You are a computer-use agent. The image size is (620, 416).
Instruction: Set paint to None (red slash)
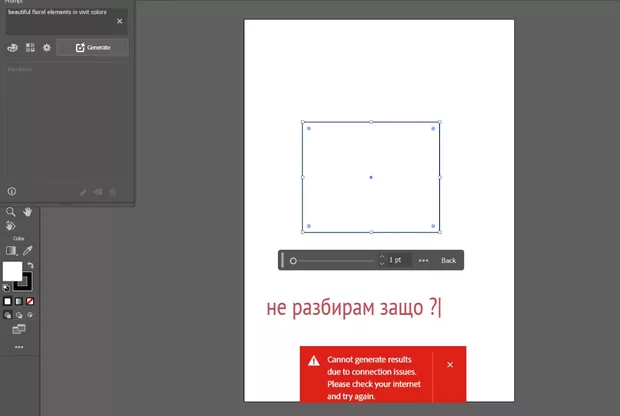point(29,300)
